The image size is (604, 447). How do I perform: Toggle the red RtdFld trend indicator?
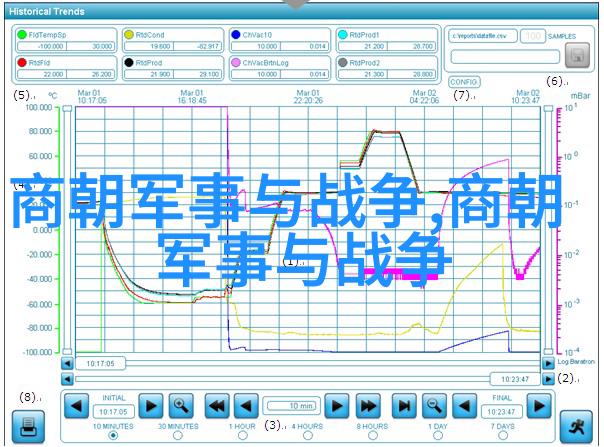coord(22,62)
